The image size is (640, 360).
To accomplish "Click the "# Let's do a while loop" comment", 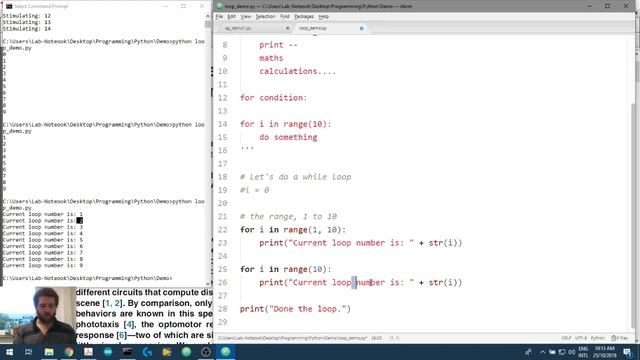I will (x=296, y=177).
